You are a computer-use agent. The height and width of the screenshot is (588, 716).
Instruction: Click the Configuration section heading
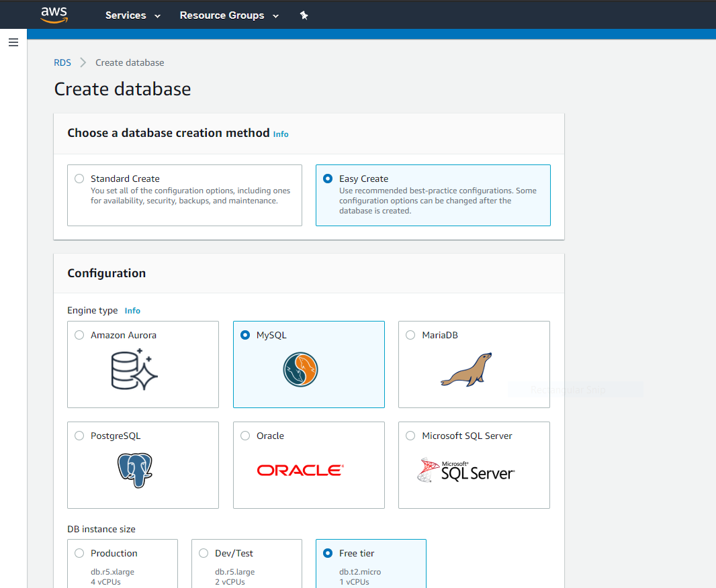(x=106, y=273)
